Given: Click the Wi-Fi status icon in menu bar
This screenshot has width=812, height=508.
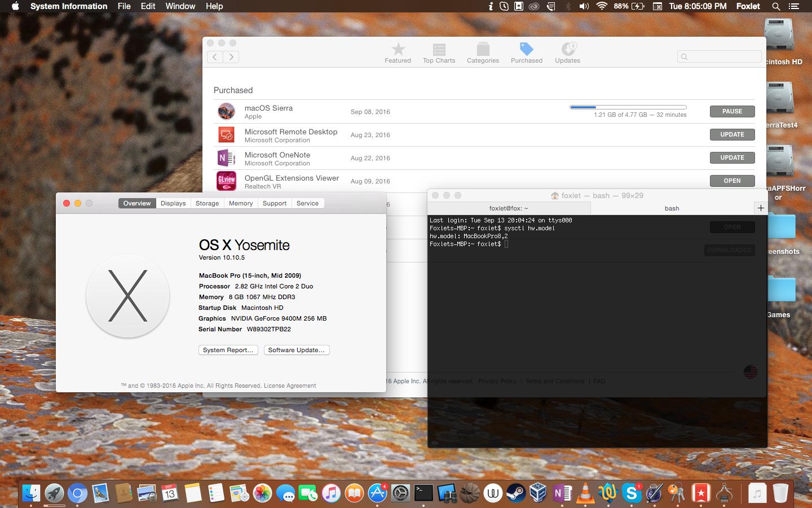Looking at the screenshot, I should click(x=602, y=6).
